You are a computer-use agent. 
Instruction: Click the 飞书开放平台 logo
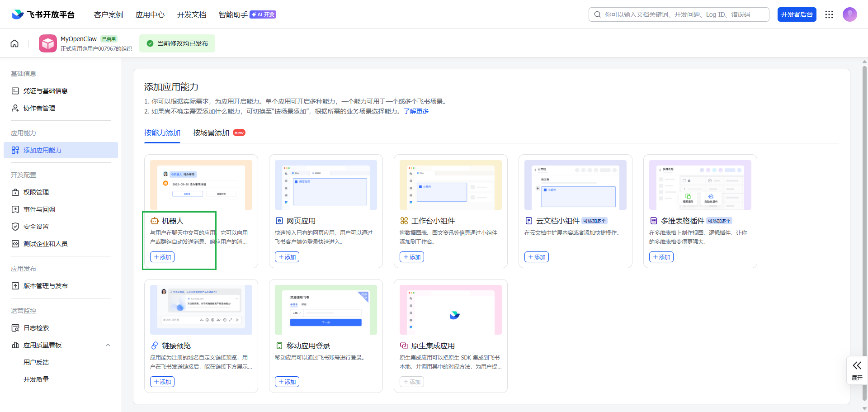[x=43, y=14]
